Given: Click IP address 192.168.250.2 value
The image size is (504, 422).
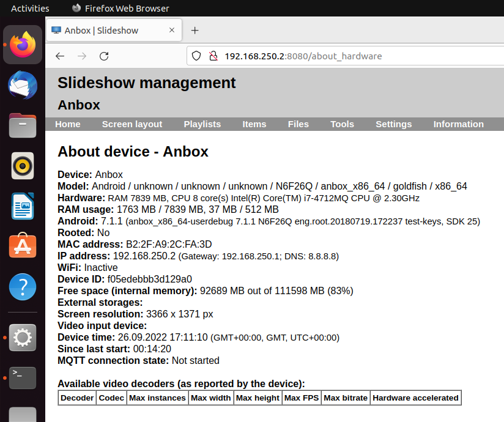Looking at the screenshot, I should [x=144, y=256].
